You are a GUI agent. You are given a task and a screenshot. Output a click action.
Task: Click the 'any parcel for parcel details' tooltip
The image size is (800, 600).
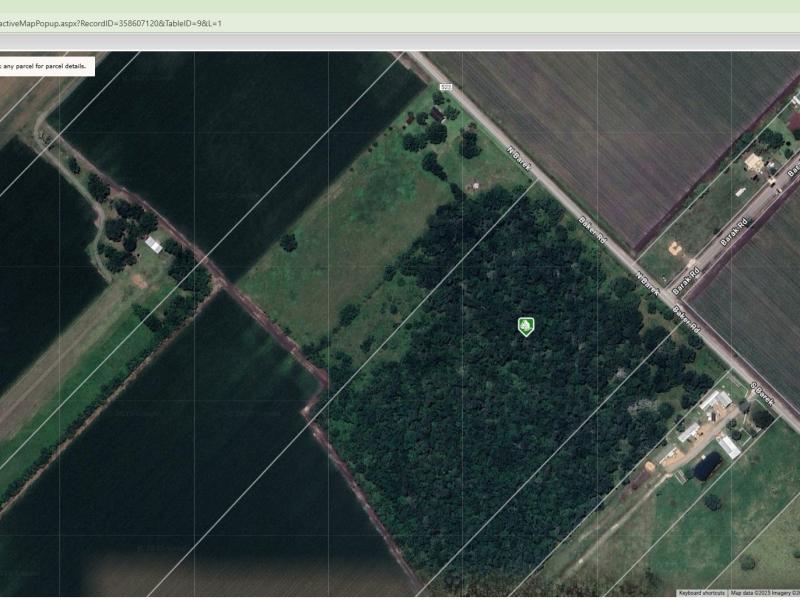(x=46, y=66)
